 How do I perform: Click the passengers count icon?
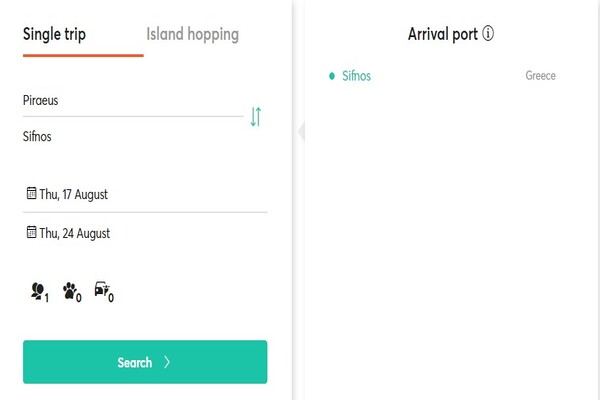coord(40,292)
